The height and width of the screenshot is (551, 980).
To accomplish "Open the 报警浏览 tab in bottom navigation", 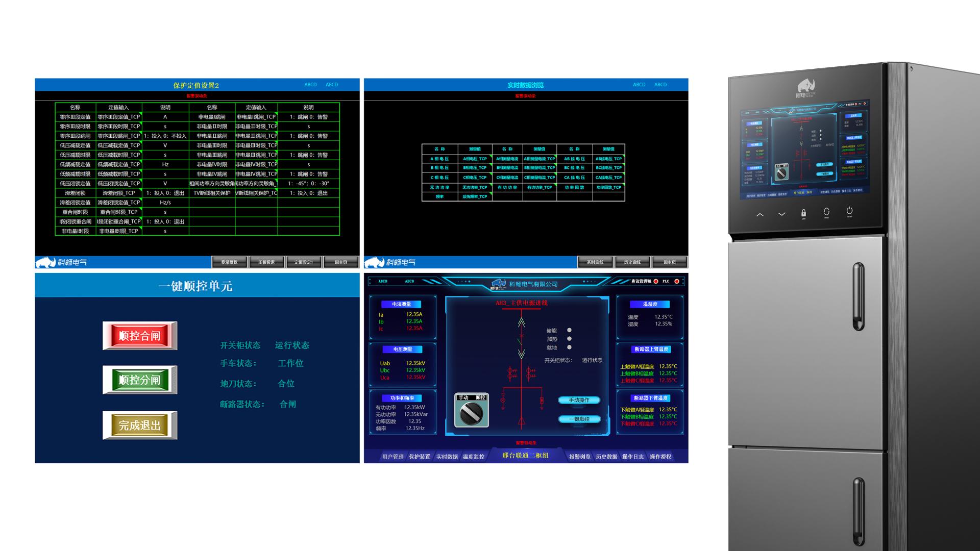I will (x=580, y=457).
